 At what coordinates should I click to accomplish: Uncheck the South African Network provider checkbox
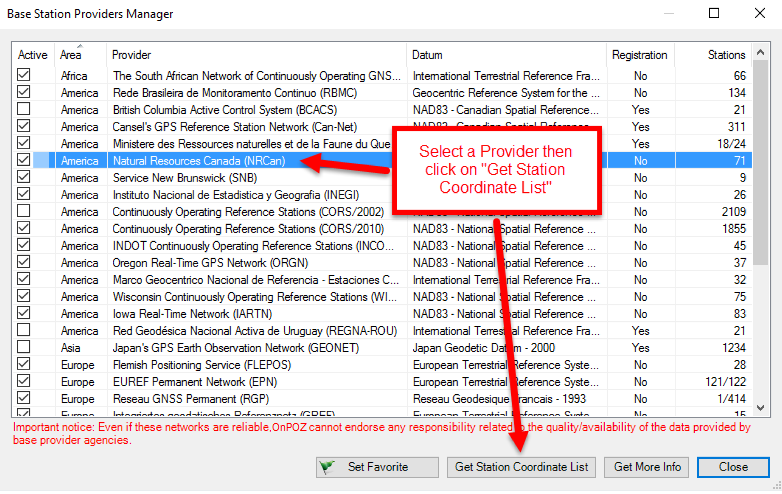(23, 75)
